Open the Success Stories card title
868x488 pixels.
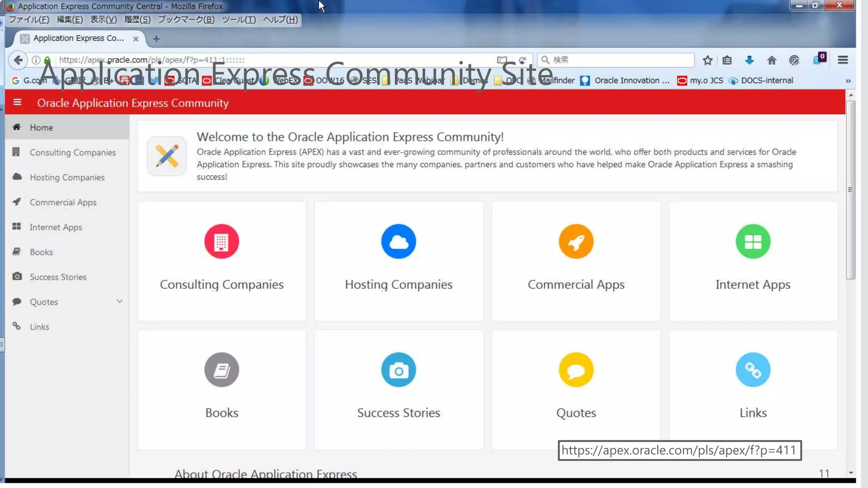(398, 413)
